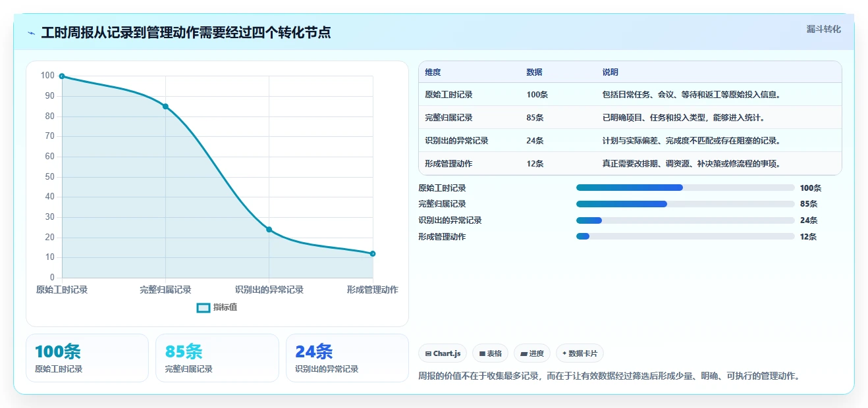Click the footer sentence starting 周报的价值
The image size is (868, 408).
click(609, 376)
